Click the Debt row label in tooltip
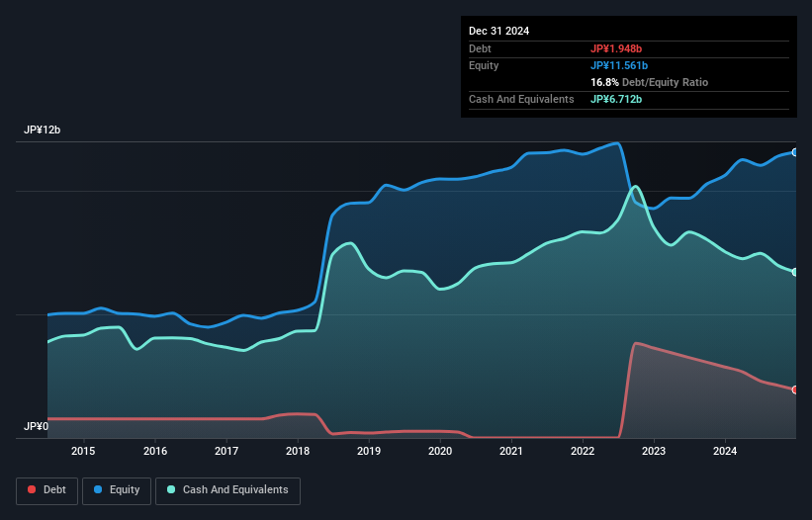Screen dimensions: 812x520 tap(480, 48)
